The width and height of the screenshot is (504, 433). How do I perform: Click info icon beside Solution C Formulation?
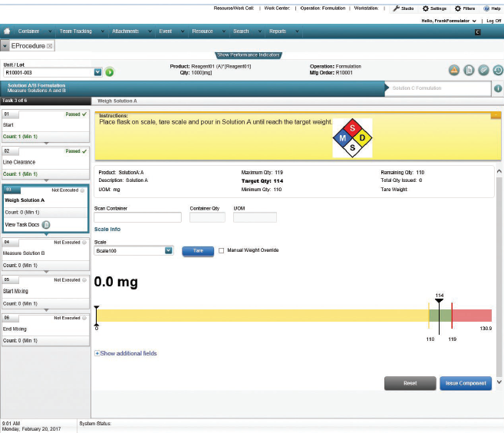coord(498,88)
